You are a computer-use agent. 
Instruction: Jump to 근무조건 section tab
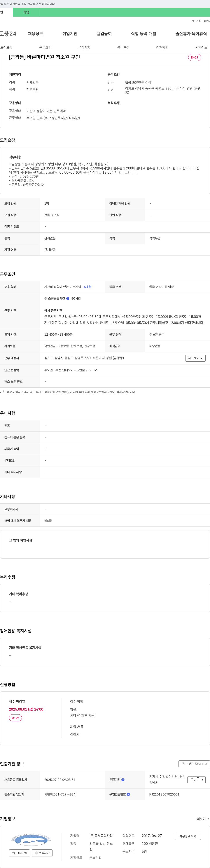[x=45, y=48]
